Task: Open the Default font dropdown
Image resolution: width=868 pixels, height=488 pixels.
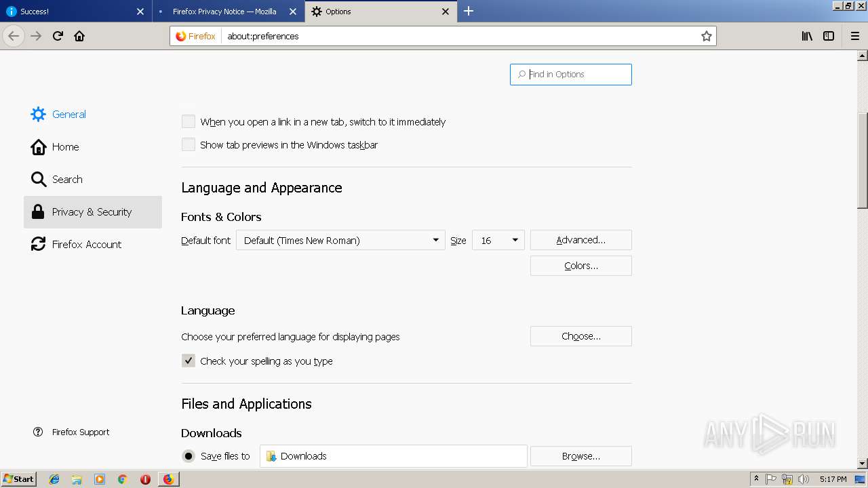Action: (x=340, y=241)
